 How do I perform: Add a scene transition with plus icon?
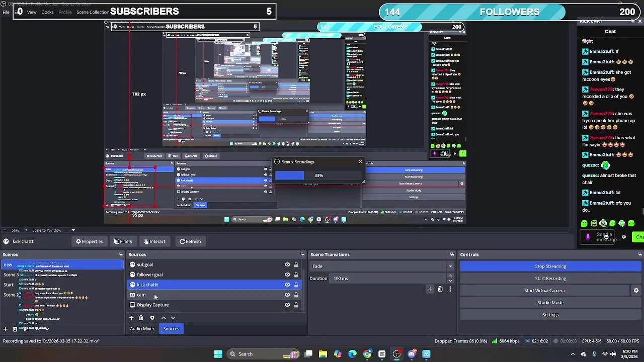(x=430, y=289)
